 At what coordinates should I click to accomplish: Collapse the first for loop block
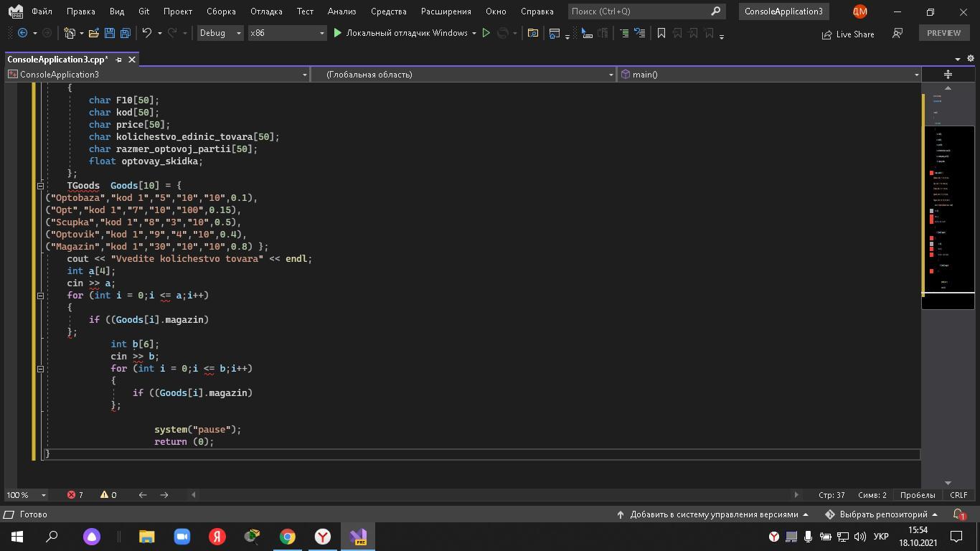tap(40, 295)
